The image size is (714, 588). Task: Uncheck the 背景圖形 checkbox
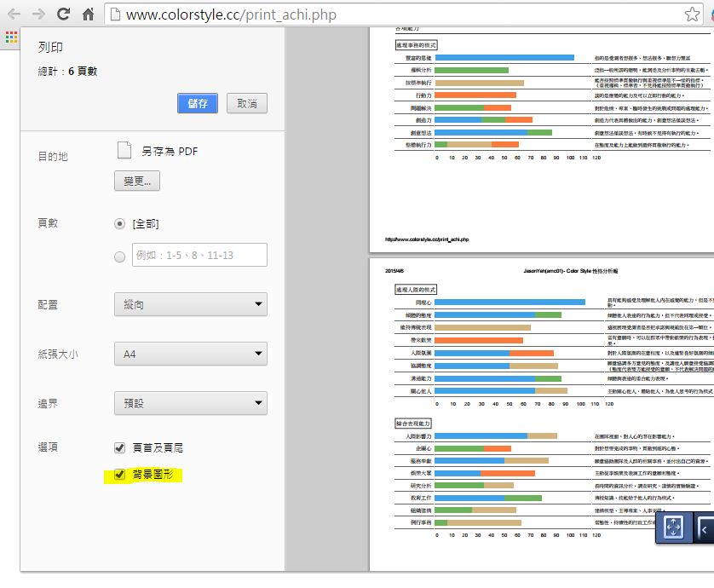point(120,475)
